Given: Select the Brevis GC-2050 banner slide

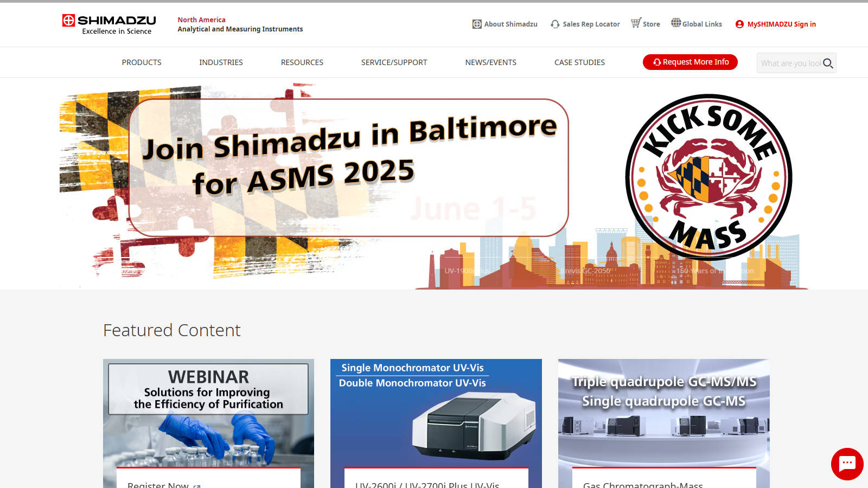Looking at the screenshot, I should (x=585, y=271).
